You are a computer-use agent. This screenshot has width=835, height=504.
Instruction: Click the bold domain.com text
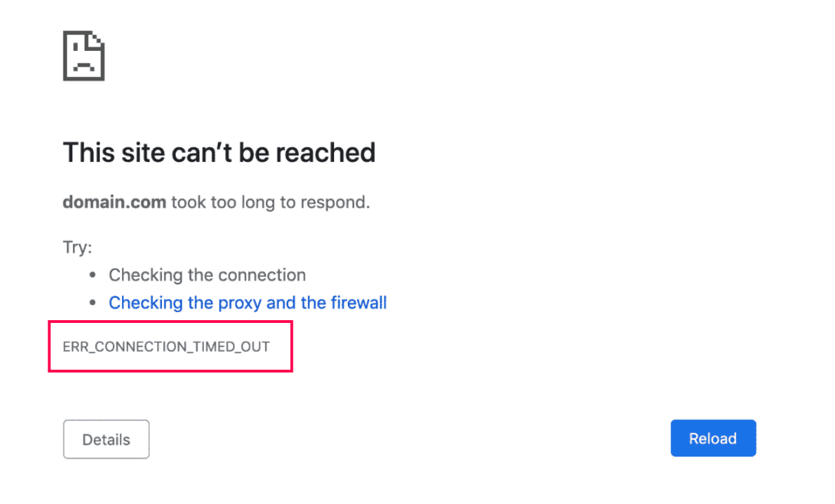pyautogui.click(x=114, y=202)
